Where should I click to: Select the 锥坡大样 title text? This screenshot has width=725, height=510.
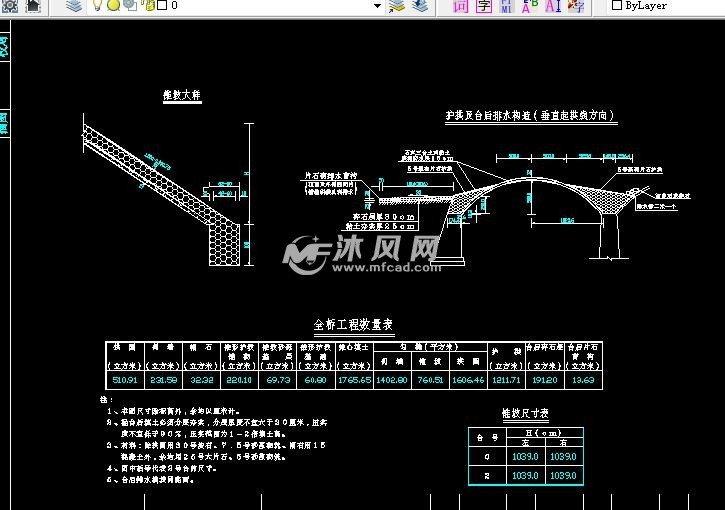tap(182, 95)
